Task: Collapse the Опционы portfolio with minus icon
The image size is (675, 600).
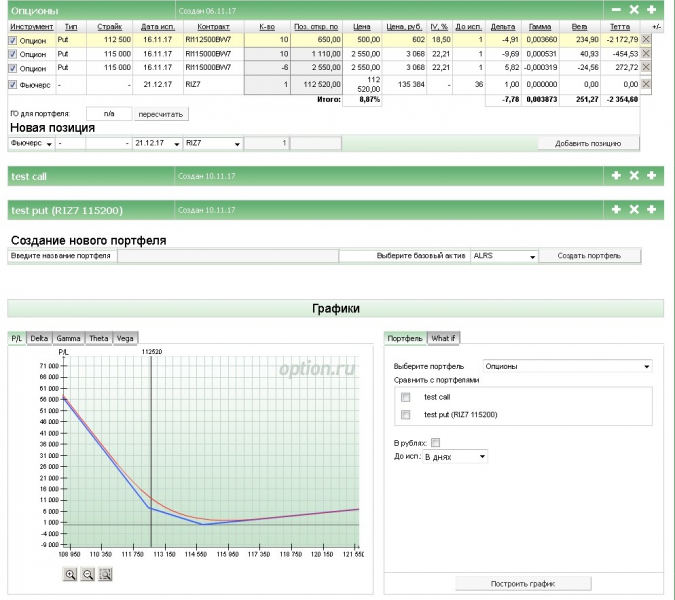Action: click(x=616, y=9)
